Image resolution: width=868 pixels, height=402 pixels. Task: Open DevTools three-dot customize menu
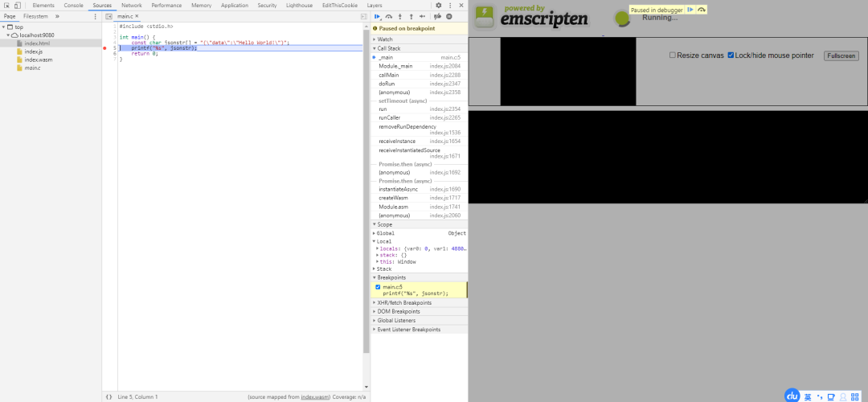[x=449, y=5]
